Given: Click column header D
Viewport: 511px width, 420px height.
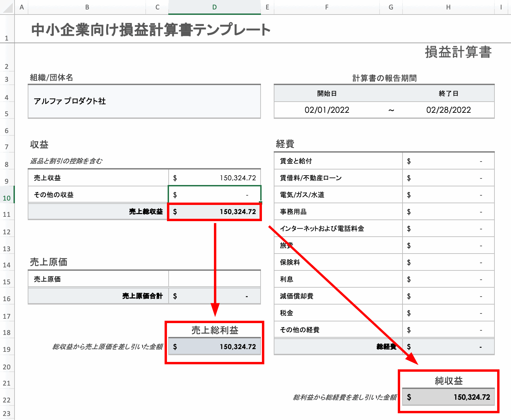Looking at the screenshot, I should [x=215, y=7].
